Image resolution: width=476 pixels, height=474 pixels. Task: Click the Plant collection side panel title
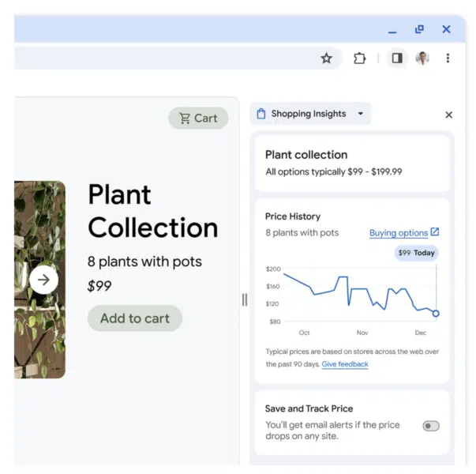[x=306, y=155]
